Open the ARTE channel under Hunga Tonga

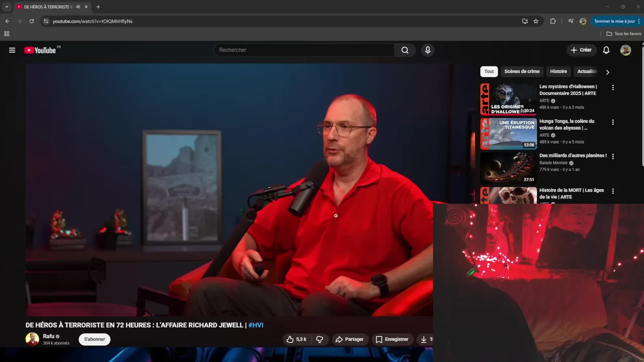click(544, 135)
